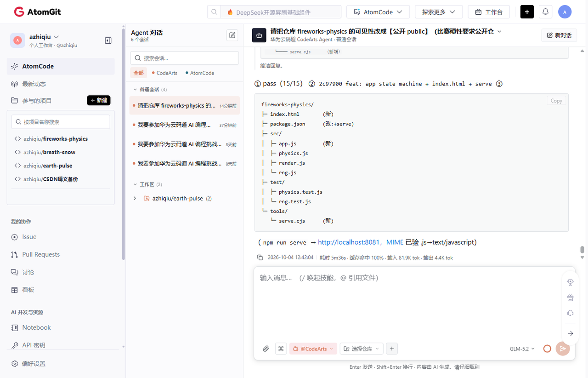Open conversation from 37分钟前
Viewport: 588px width, 378px height.
tap(185, 125)
